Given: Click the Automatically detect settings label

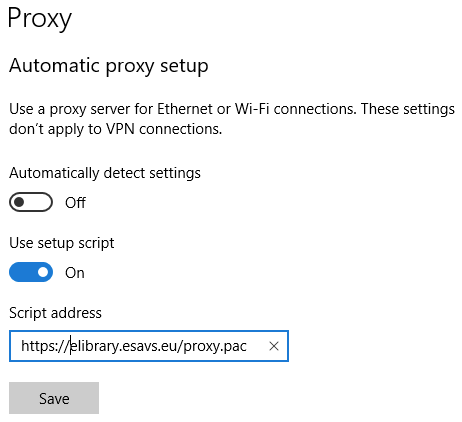Looking at the screenshot, I should [x=105, y=173].
